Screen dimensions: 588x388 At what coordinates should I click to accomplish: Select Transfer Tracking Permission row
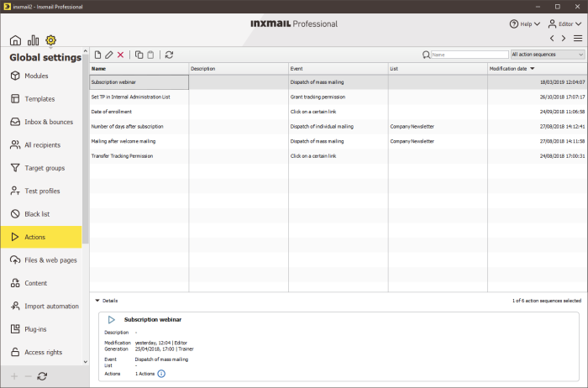point(338,156)
